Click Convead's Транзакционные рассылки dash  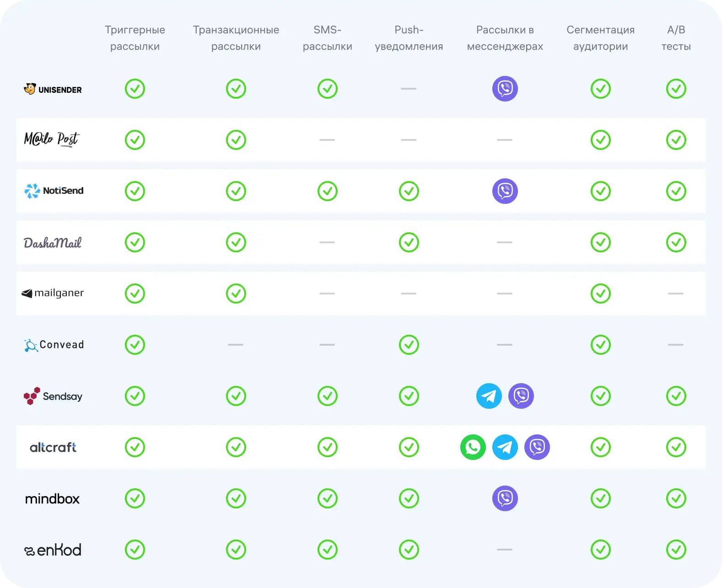[236, 345]
